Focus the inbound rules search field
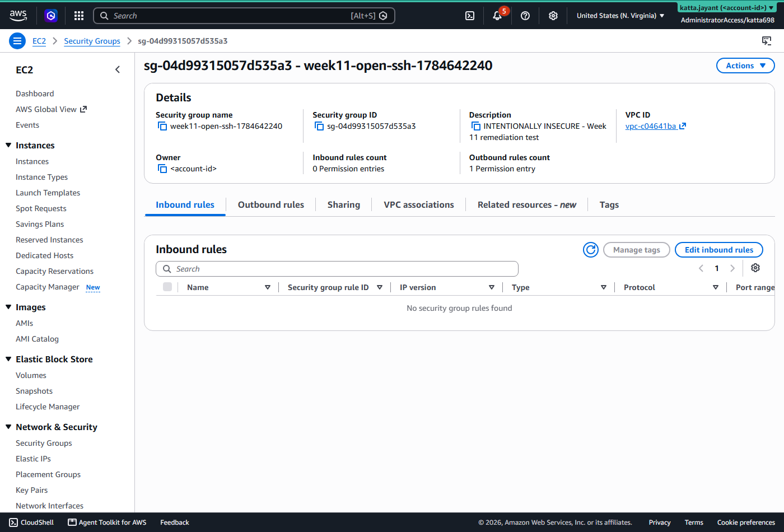The width and height of the screenshot is (784, 532). [337, 269]
